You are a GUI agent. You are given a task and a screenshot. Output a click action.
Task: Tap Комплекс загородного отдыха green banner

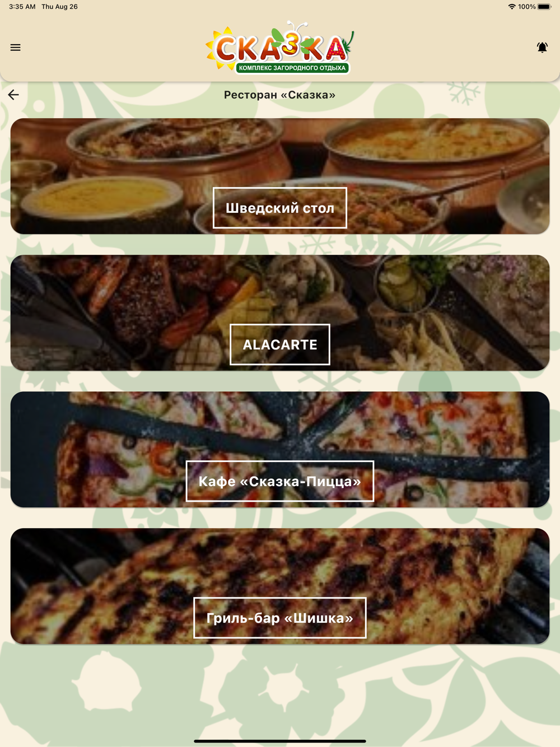coord(292,68)
